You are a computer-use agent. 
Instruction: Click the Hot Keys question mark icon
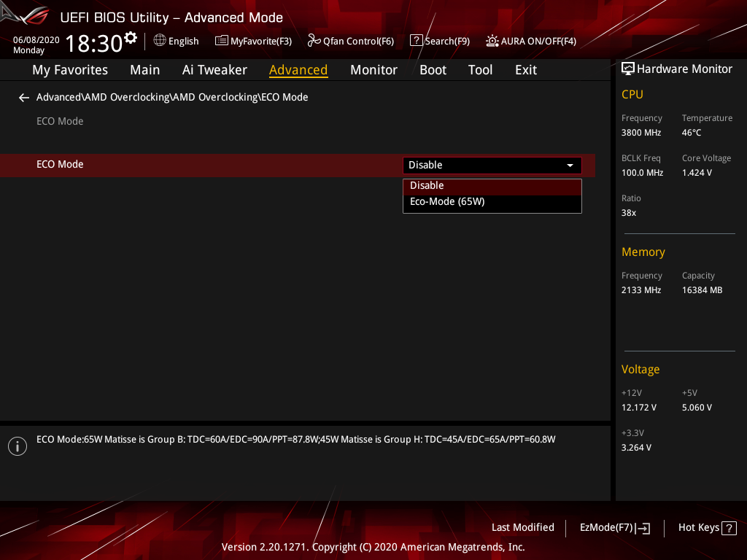point(729,528)
